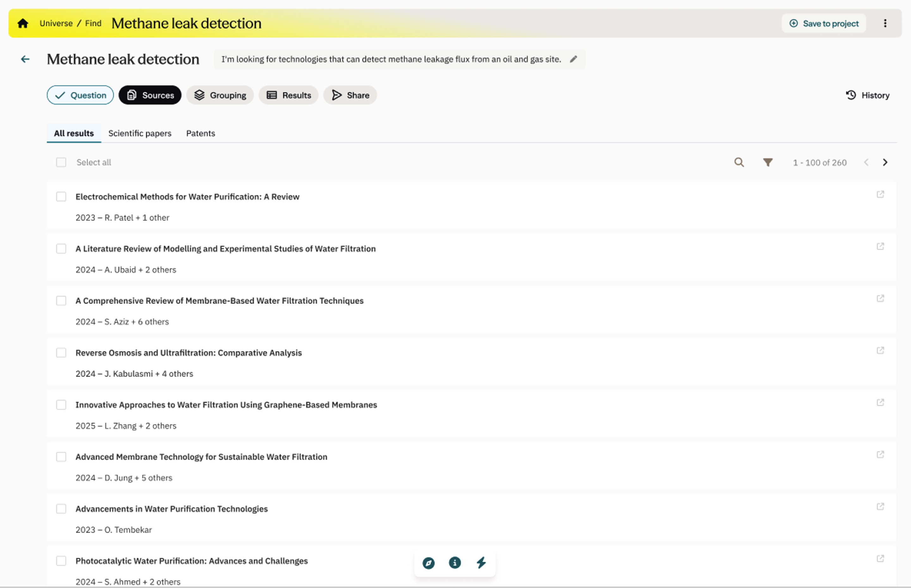This screenshot has height=588, width=911.
Task: Open title A Literature Review of Modelling and Experimental Studies
Action: point(226,248)
